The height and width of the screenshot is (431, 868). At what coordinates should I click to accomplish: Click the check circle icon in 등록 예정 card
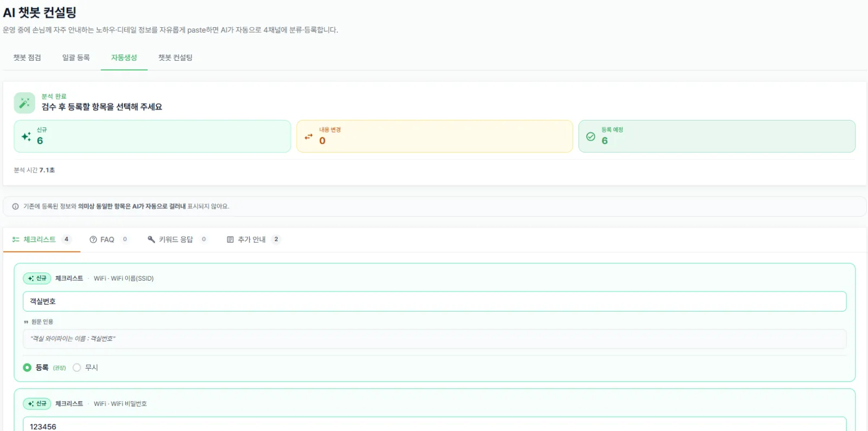pyautogui.click(x=591, y=137)
